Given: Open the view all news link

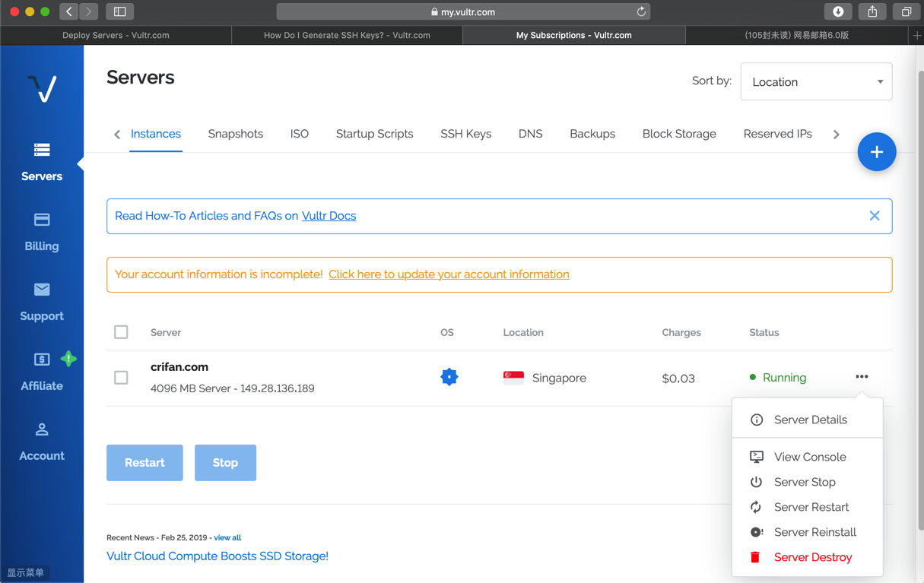Looking at the screenshot, I should point(227,537).
